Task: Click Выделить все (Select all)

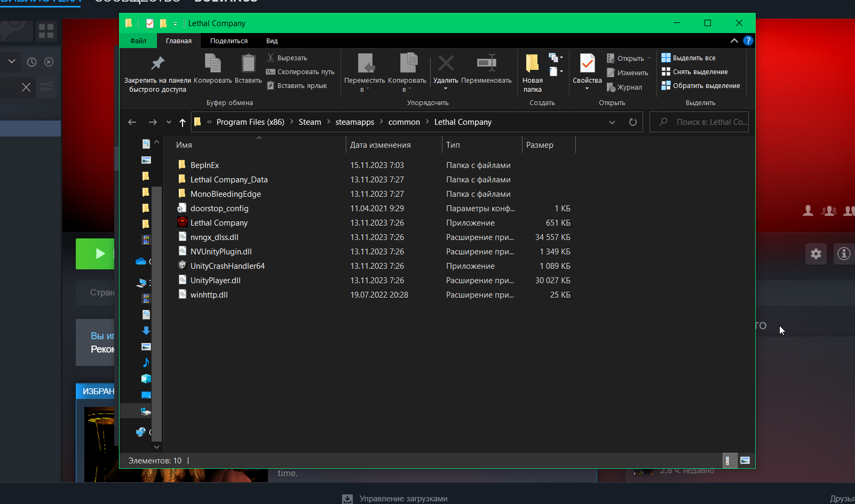Action: pos(688,58)
